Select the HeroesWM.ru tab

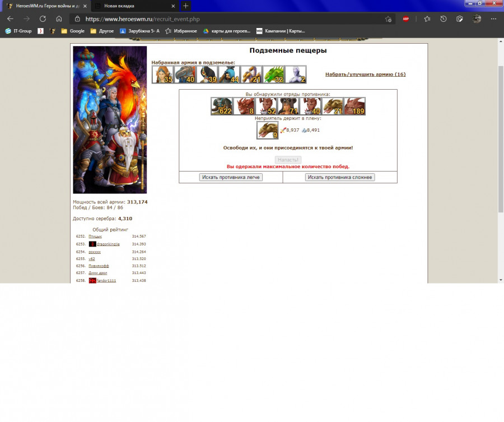(x=46, y=6)
